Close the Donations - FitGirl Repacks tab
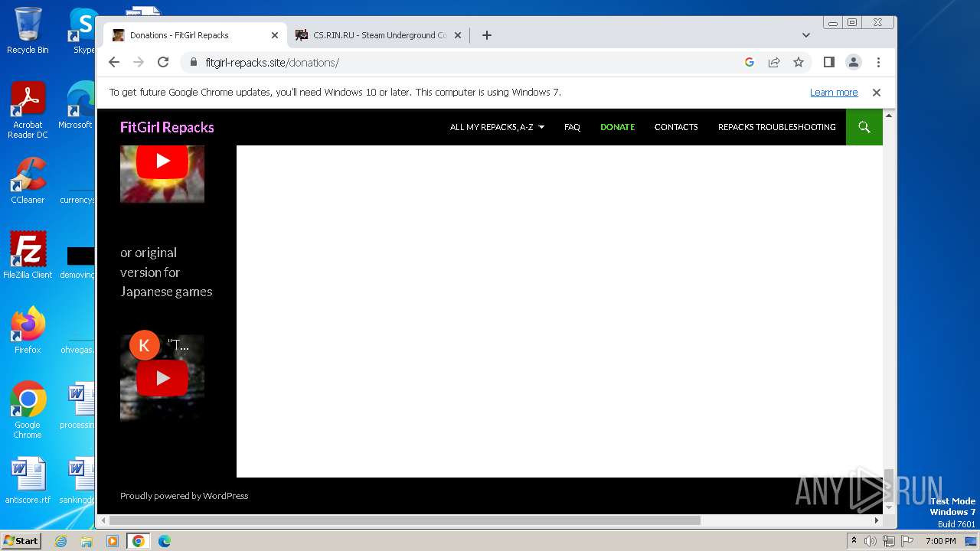The image size is (980, 551). coord(275,35)
